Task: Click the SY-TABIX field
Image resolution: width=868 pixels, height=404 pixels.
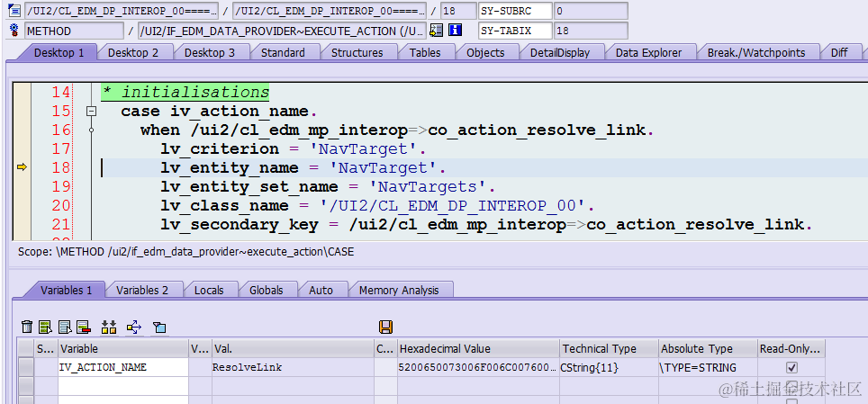Action: click(x=515, y=31)
